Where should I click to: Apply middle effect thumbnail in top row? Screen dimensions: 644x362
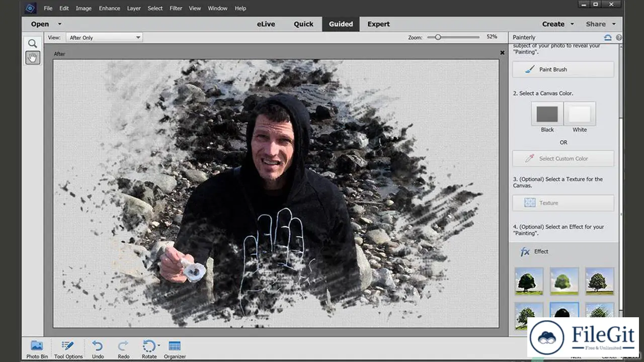564,281
